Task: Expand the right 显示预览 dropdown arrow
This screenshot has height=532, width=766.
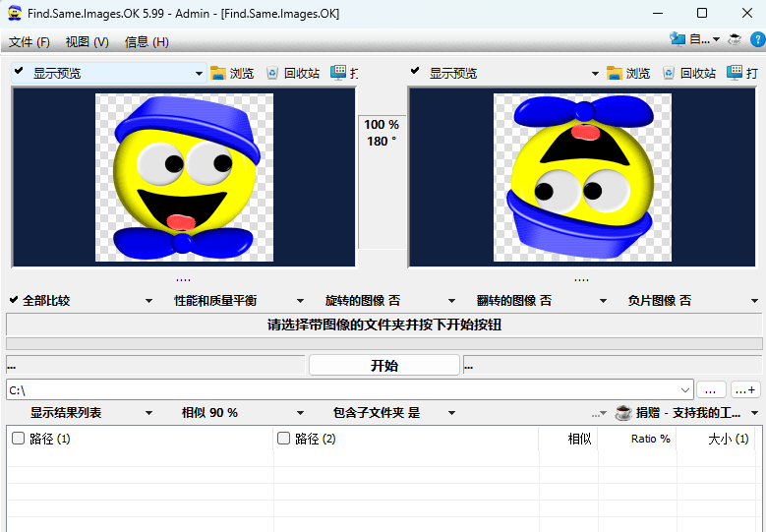Action: tap(595, 74)
